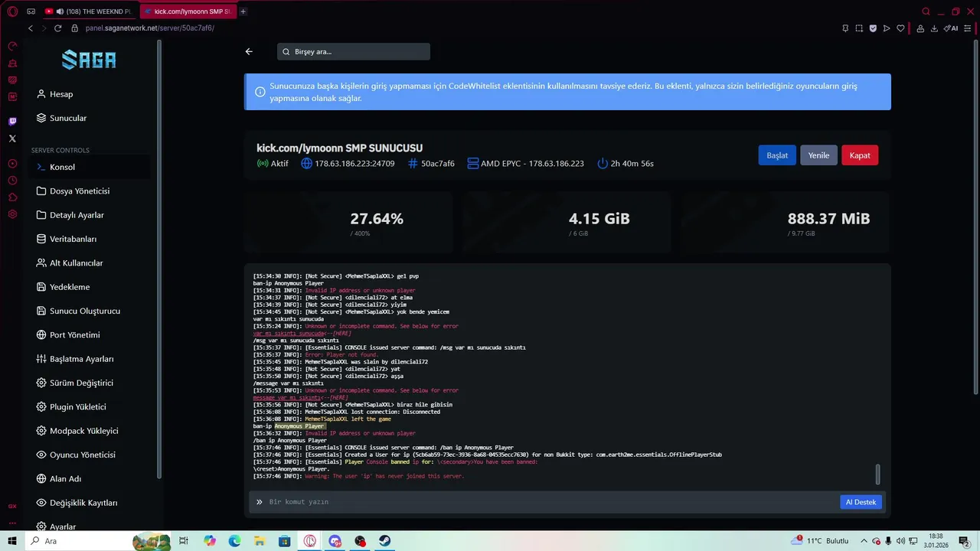Click the heart bookmark icon
Image resolution: width=980 pixels, height=551 pixels.
click(x=900, y=28)
